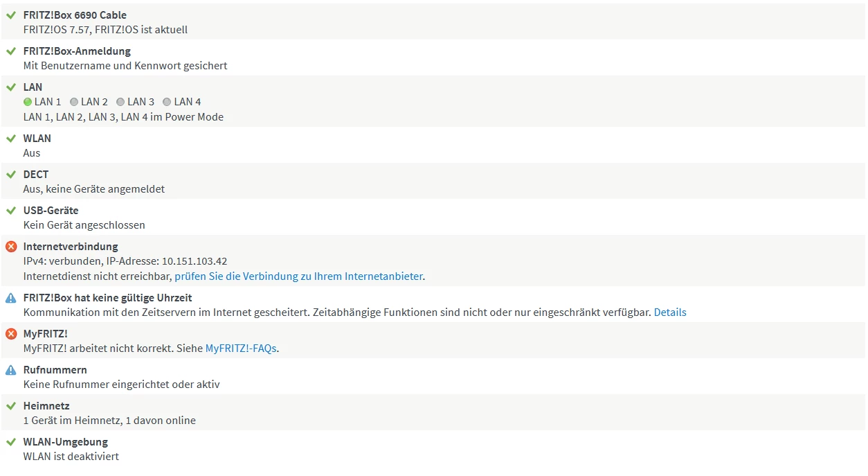Click the 'LAN 2' port label
868x476 pixels.
(94, 102)
